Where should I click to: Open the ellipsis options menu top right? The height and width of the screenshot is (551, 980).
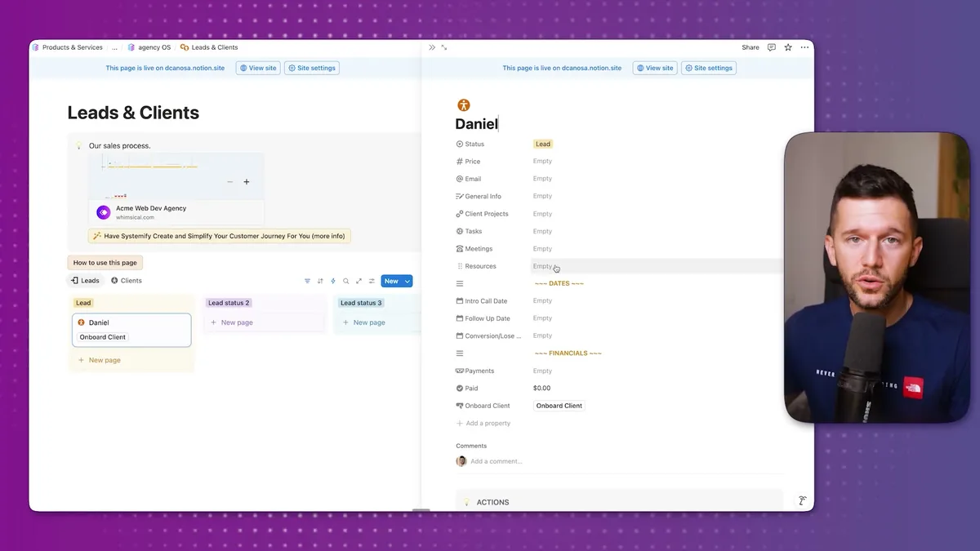tap(804, 47)
